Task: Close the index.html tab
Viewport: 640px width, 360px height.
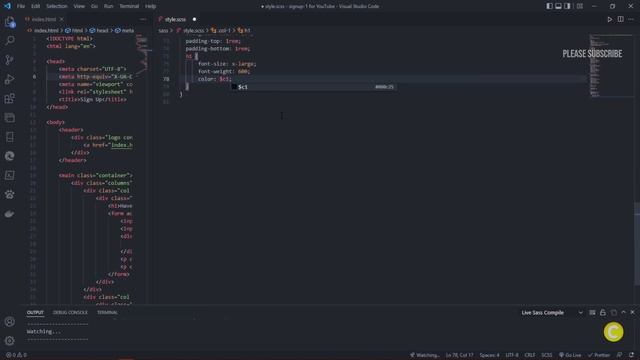Action: pos(62,19)
